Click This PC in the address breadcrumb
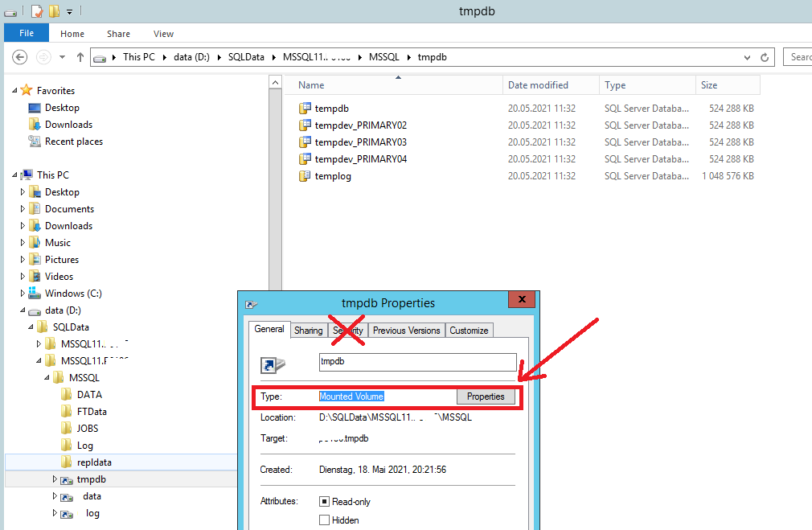Screen dimensions: 812x530 coord(139,57)
